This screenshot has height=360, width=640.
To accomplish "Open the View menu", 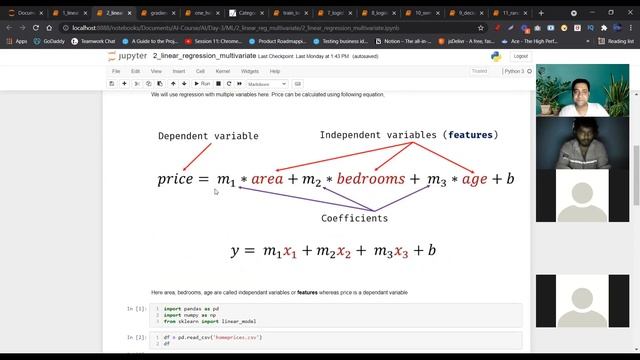I will (x=156, y=71).
